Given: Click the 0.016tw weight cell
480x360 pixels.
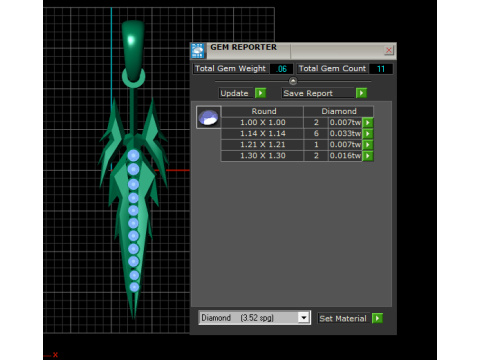Looking at the screenshot, I should point(345,156).
